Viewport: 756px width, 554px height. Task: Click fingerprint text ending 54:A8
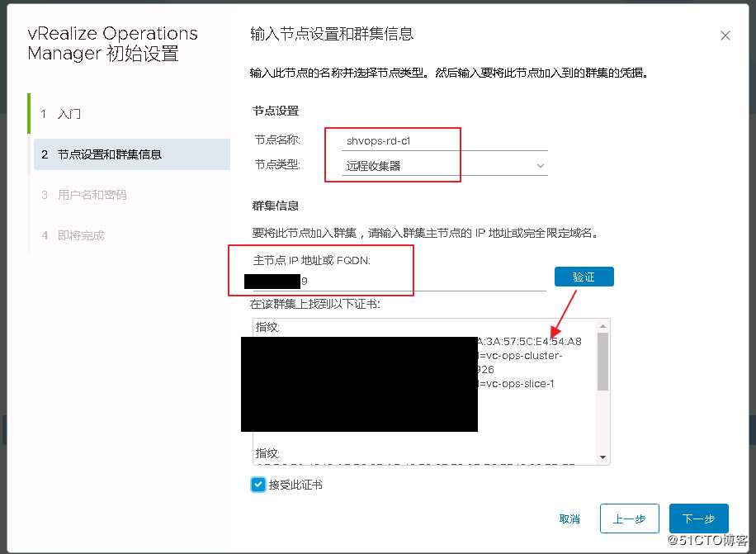point(529,341)
